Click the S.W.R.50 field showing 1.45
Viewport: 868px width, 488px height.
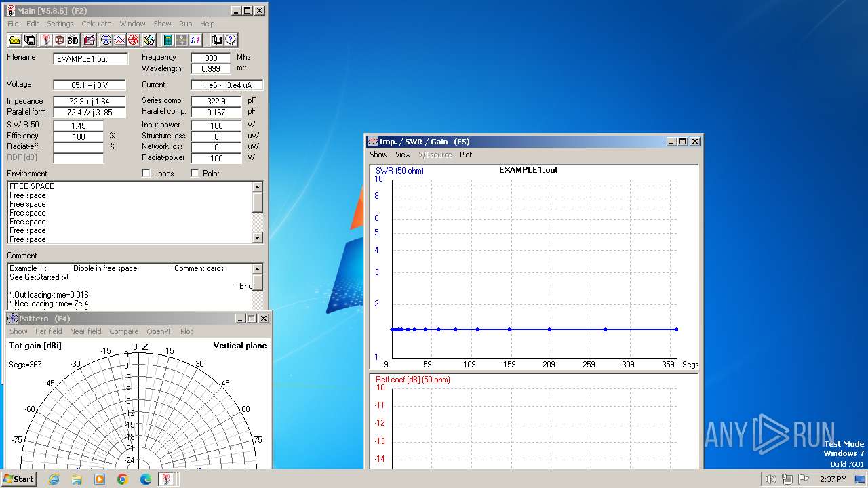click(x=79, y=126)
